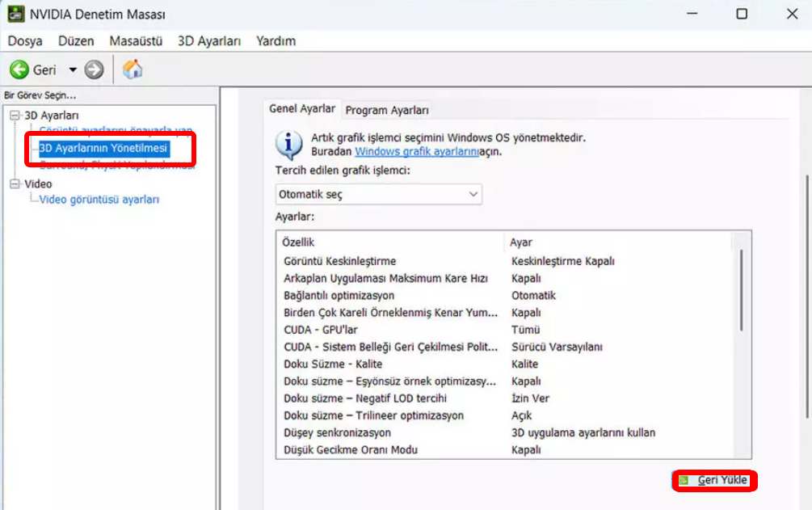This screenshot has width=812, height=510.
Task: Open the back history dropdown arrow
Action: (73, 70)
